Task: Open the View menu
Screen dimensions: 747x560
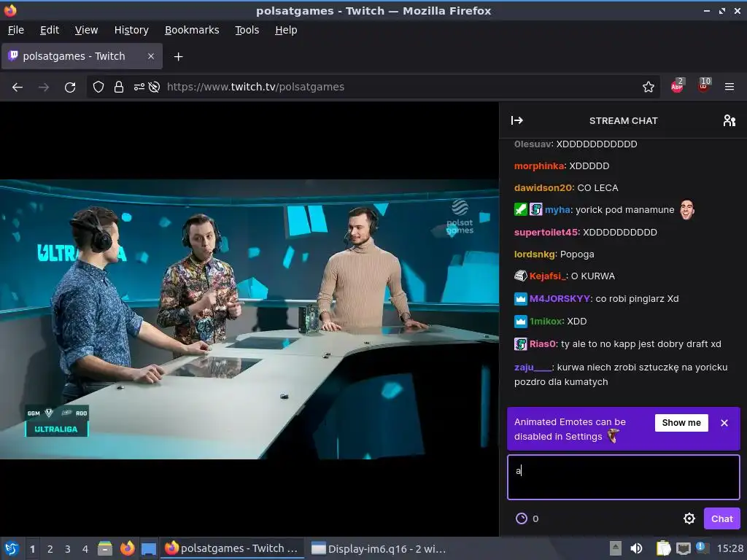Action: click(x=86, y=30)
